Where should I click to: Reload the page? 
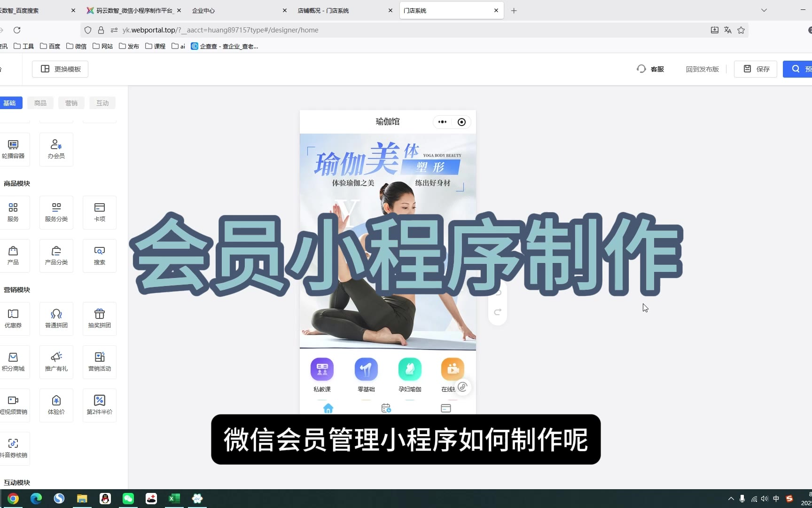pyautogui.click(x=17, y=30)
